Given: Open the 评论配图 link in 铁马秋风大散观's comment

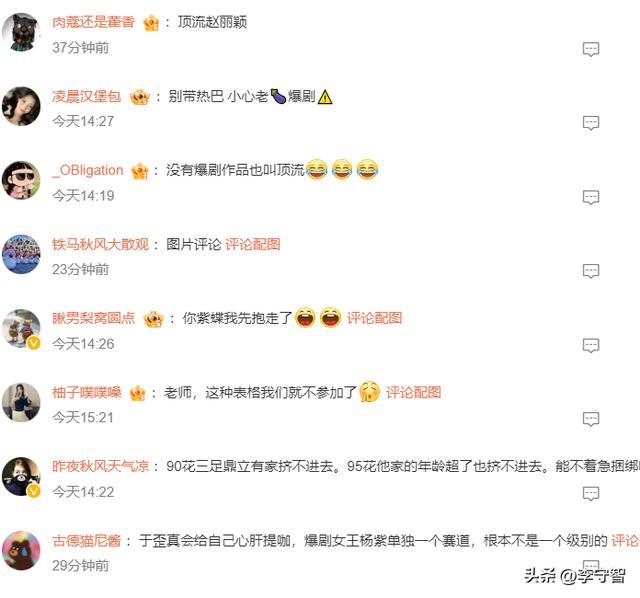Looking at the screenshot, I should (x=253, y=244).
